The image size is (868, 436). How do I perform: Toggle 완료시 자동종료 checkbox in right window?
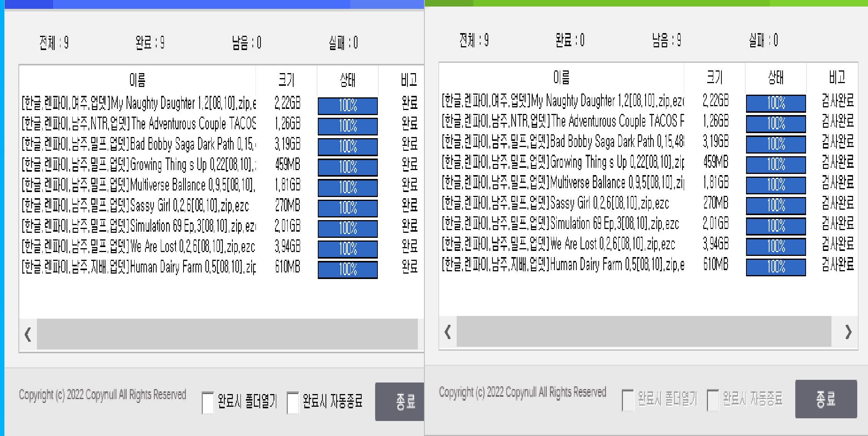(x=713, y=400)
